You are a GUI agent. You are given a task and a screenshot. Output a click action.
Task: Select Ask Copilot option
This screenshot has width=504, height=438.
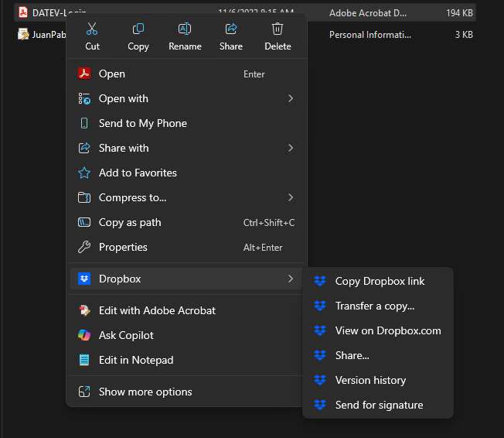click(x=126, y=336)
